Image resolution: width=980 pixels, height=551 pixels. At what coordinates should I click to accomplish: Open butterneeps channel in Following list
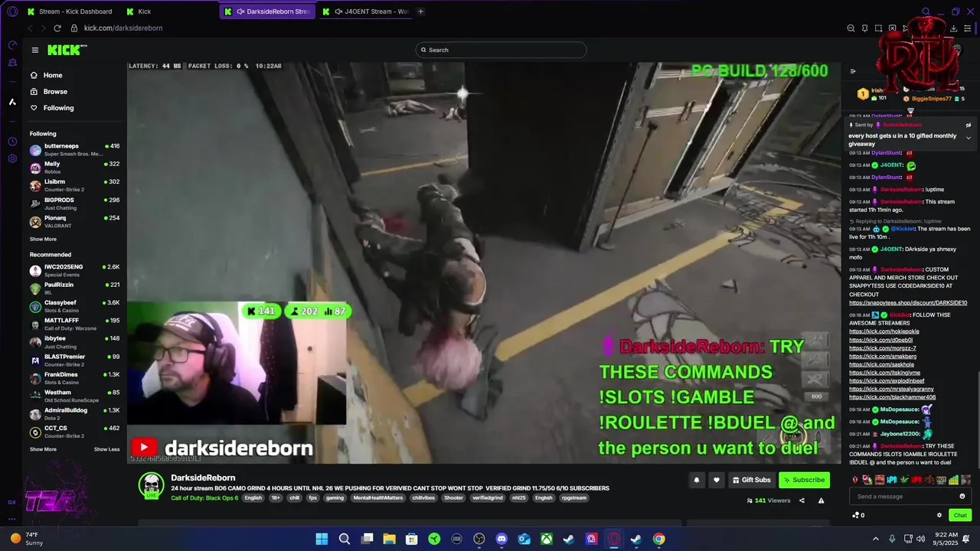pyautogui.click(x=74, y=149)
